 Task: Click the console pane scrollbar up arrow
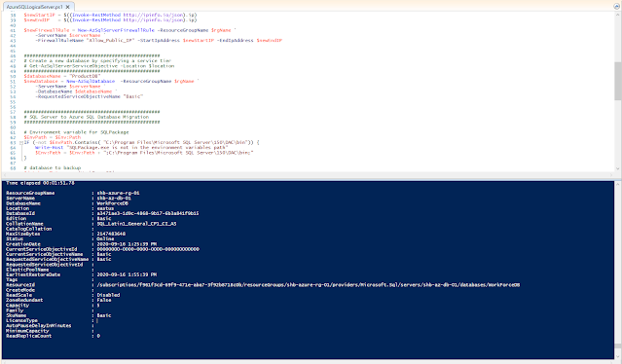pyautogui.click(x=618, y=184)
